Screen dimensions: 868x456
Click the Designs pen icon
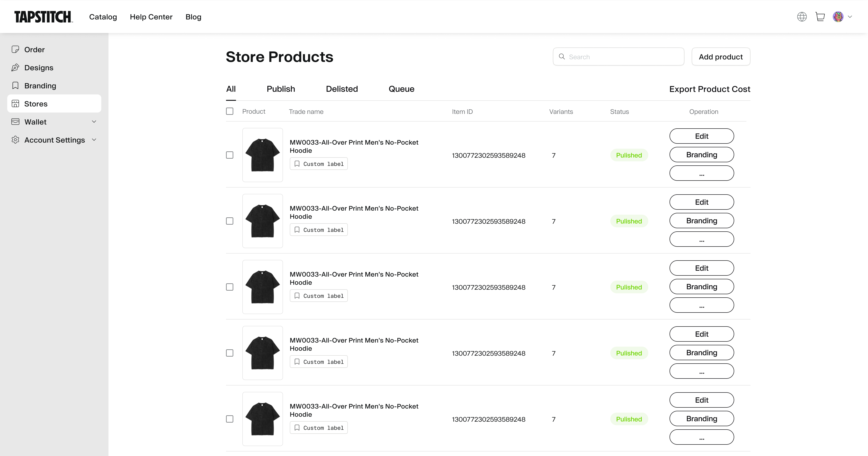pos(15,68)
